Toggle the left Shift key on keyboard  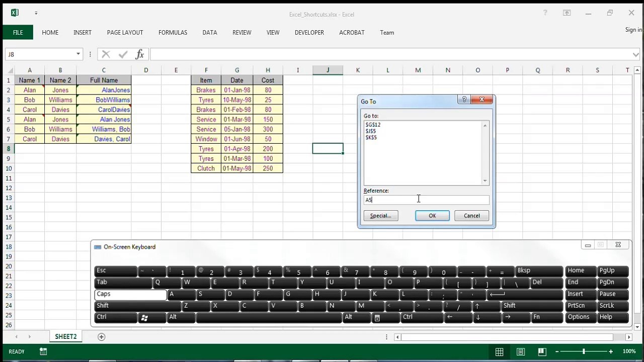[137, 306]
